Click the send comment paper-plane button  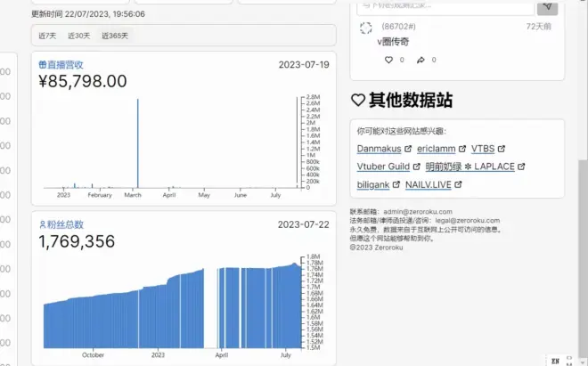(547, 7)
